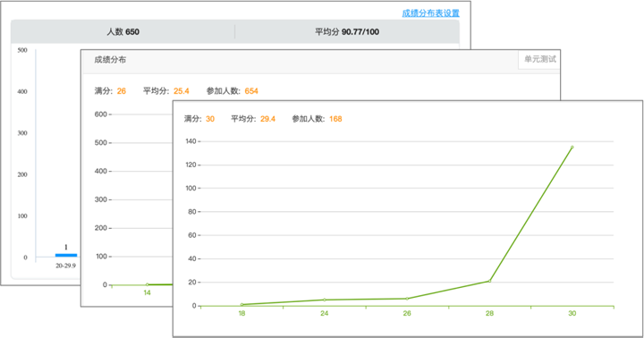Click the data point at score 26

(x=407, y=299)
